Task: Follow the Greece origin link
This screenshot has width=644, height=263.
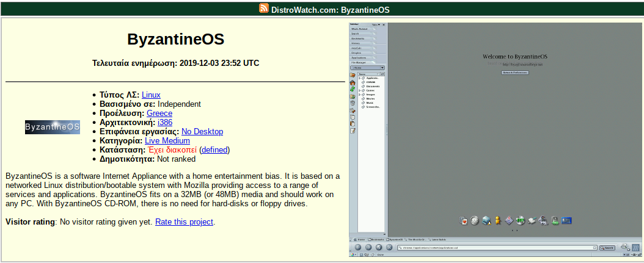Action: click(x=159, y=113)
